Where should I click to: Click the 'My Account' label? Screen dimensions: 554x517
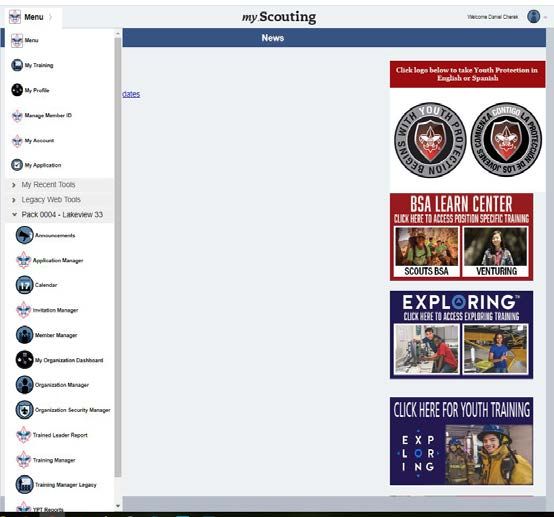pos(40,141)
